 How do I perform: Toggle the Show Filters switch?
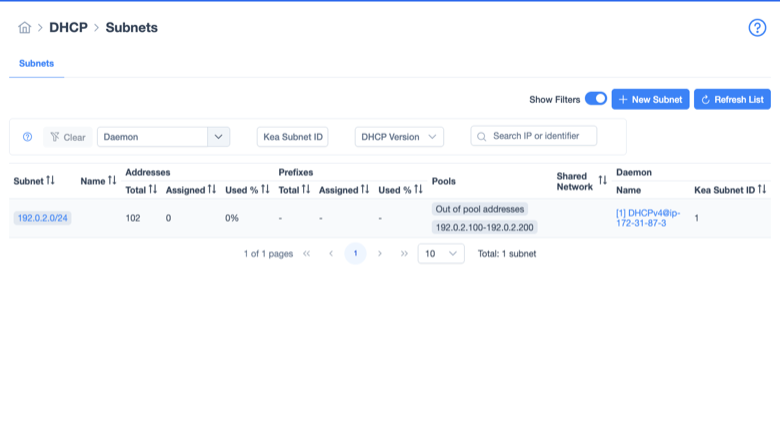click(595, 98)
